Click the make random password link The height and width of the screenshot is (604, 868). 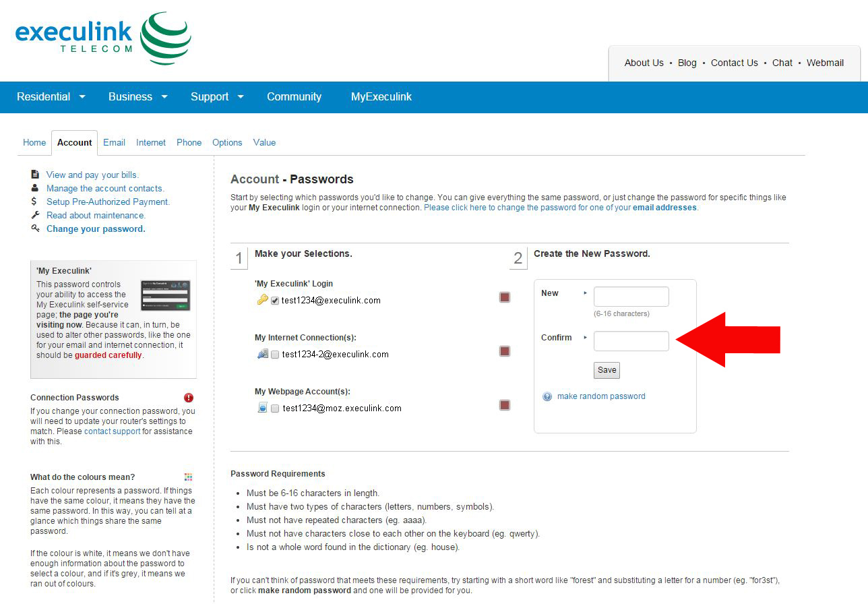click(x=601, y=396)
